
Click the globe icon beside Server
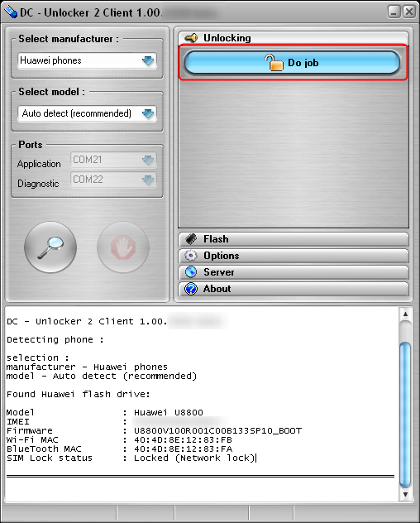click(x=191, y=272)
